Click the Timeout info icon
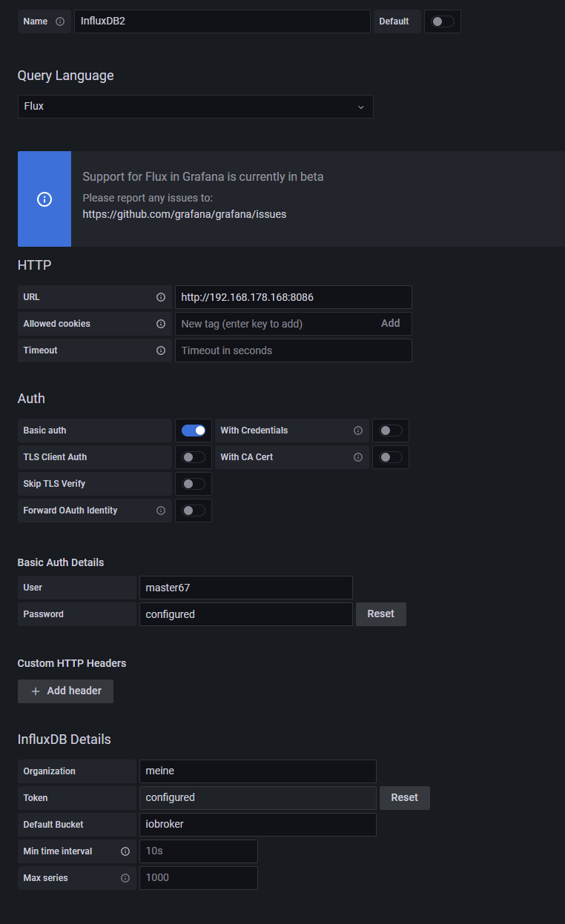The image size is (565, 924). tap(161, 350)
